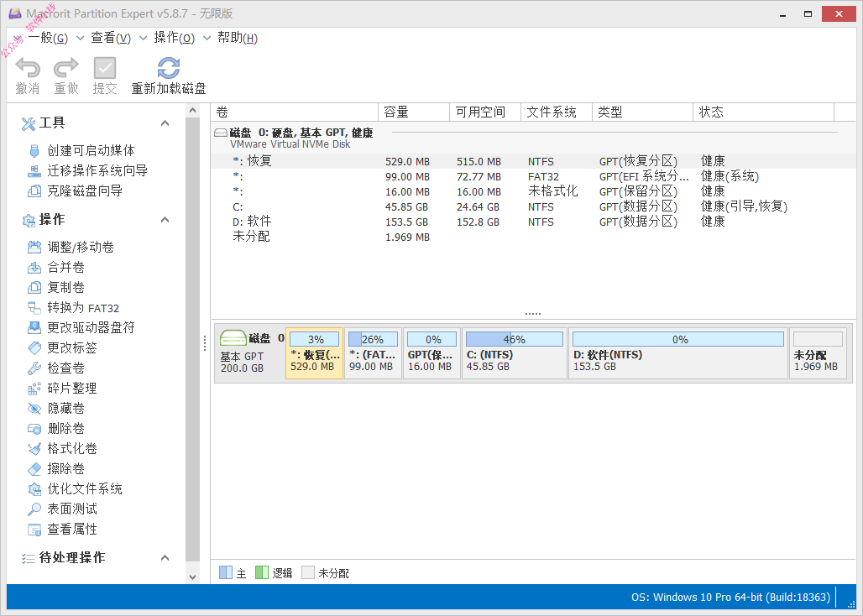Click the 克隆磁盘向导 link
This screenshot has width=863, height=616.
pyautogui.click(x=85, y=191)
